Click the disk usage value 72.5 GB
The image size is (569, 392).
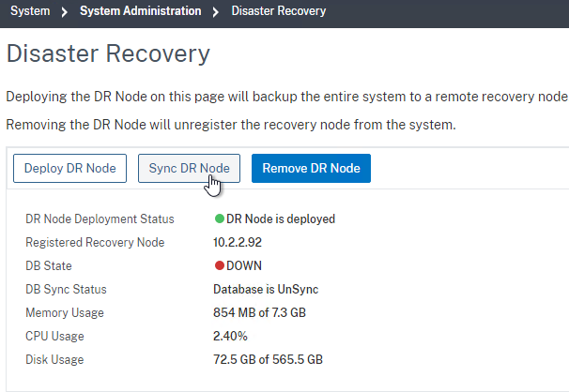268,359
